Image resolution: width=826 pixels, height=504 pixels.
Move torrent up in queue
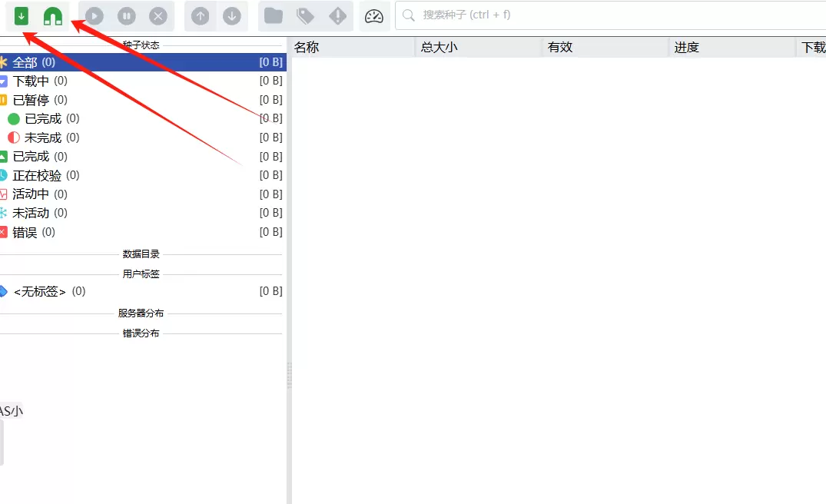(201, 15)
